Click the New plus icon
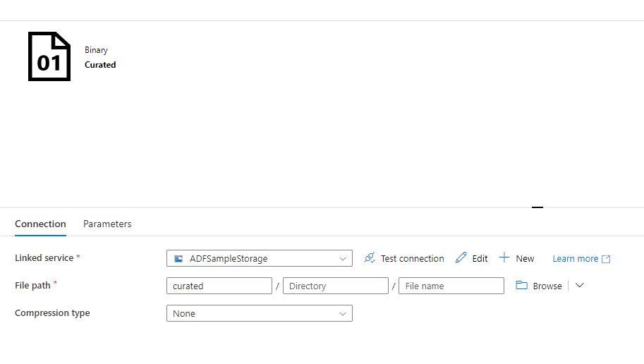Viewport: 644px width, 364px height. [x=504, y=258]
